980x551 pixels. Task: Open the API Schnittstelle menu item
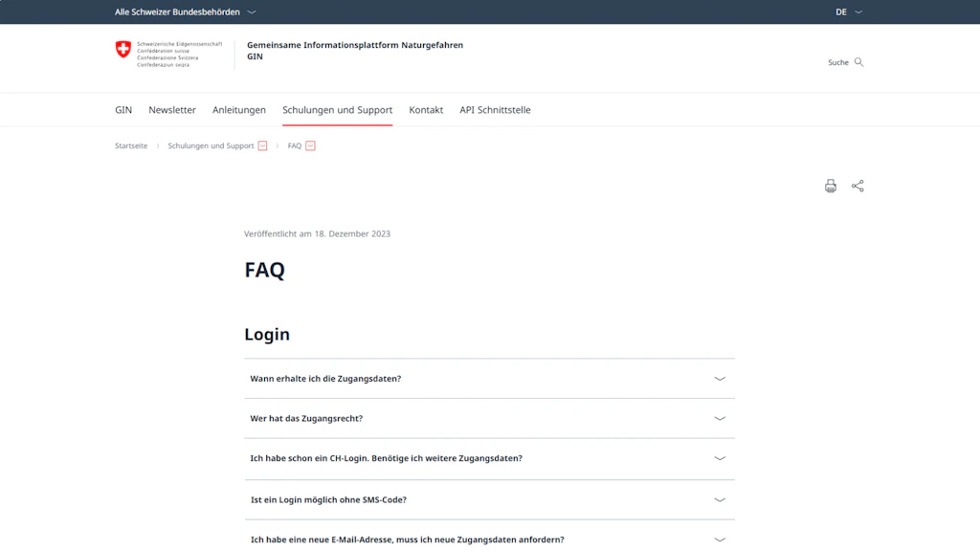[495, 110]
